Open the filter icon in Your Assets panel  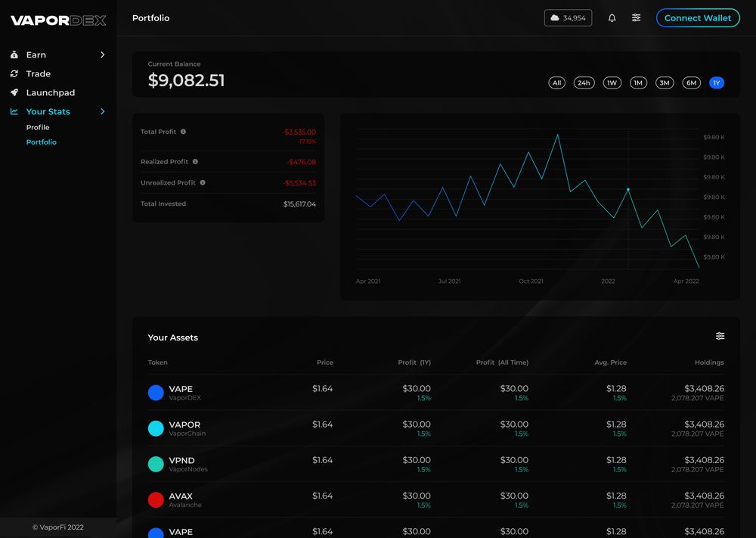(720, 336)
